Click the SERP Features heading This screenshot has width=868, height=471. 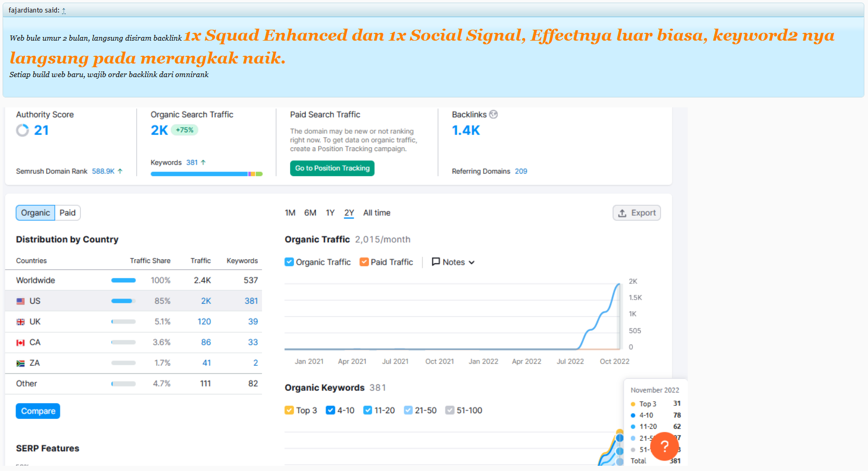click(x=47, y=448)
